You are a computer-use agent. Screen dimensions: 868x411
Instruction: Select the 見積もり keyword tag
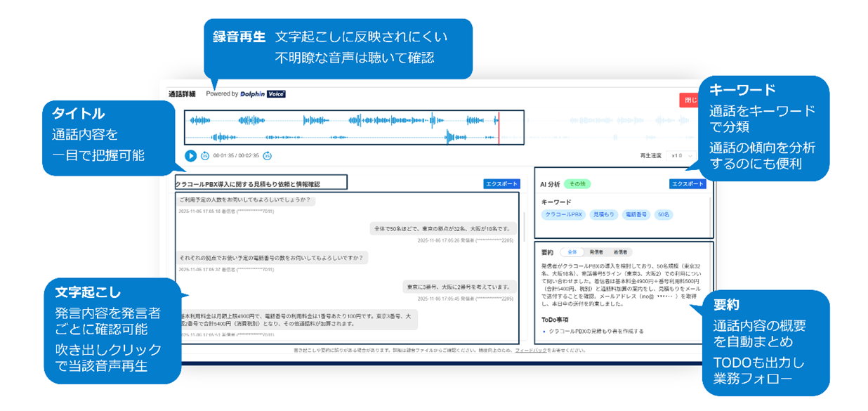tap(603, 214)
